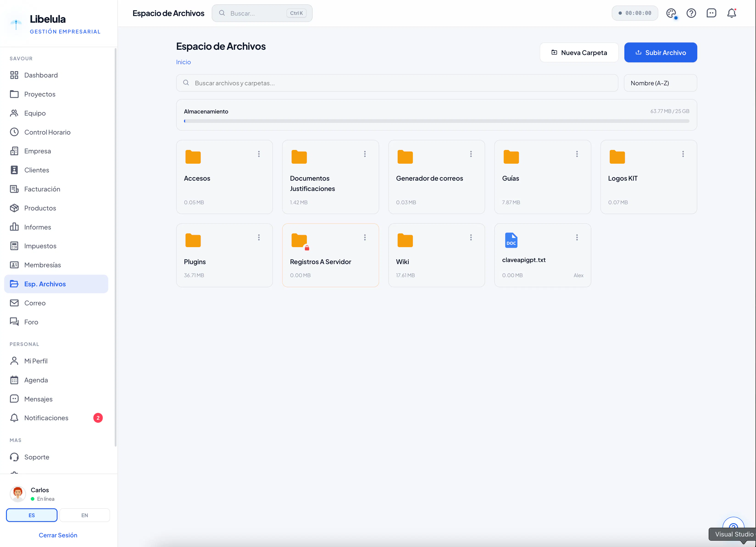Go to Dashboard in the sidebar
The height and width of the screenshot is (547, 756).
pos(56,75)
